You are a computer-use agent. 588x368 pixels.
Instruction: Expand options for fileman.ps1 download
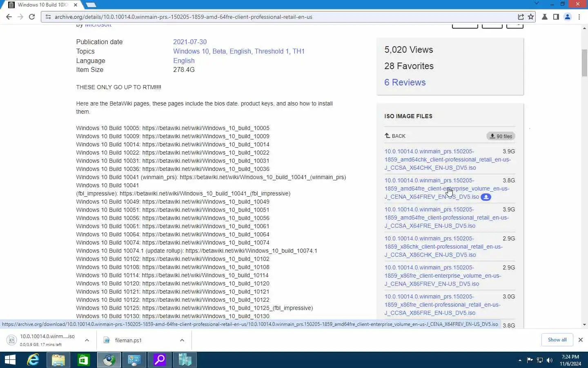[x=182, y=340]
